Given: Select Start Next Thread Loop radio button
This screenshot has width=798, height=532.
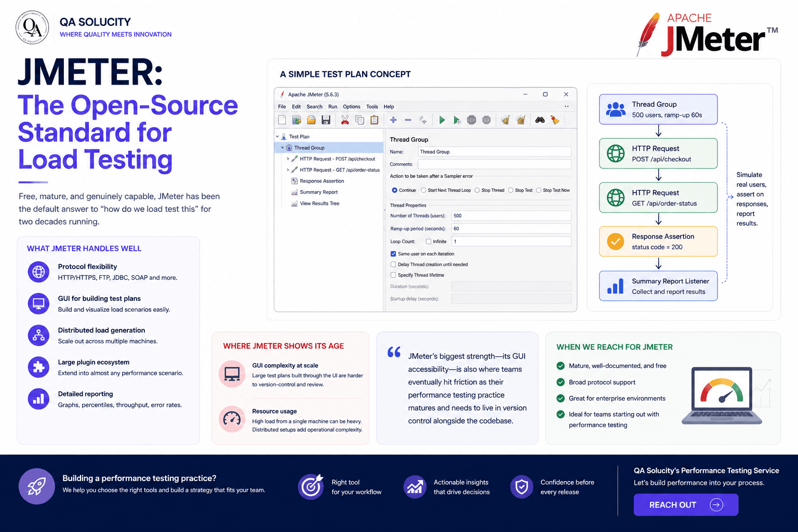Looking at the screenshot, I should 423,190.
